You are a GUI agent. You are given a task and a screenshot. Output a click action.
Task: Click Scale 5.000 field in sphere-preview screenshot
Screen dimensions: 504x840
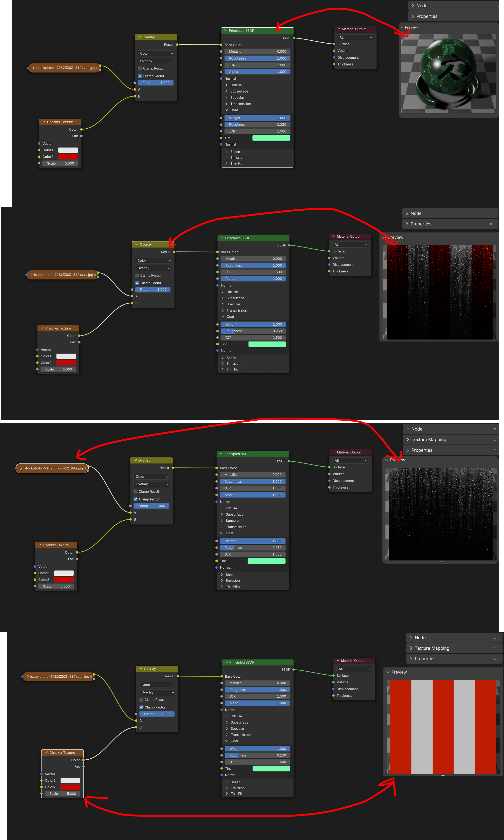(60, 163)
